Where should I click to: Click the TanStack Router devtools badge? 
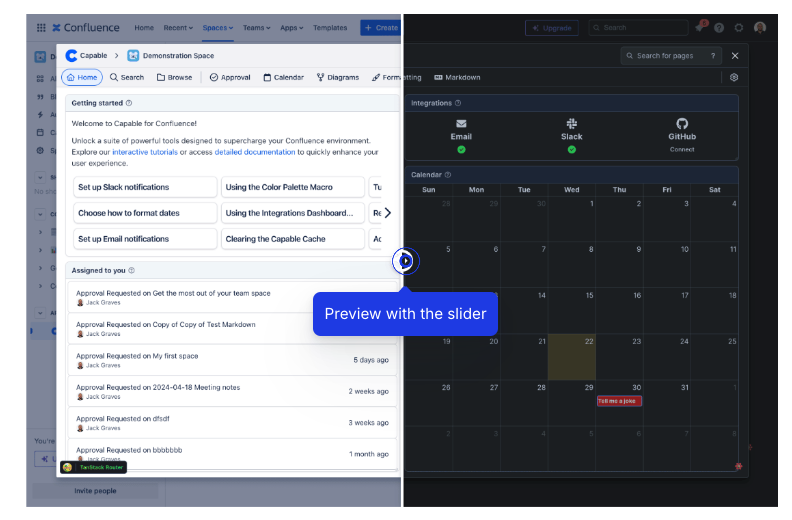click(92, 467)
